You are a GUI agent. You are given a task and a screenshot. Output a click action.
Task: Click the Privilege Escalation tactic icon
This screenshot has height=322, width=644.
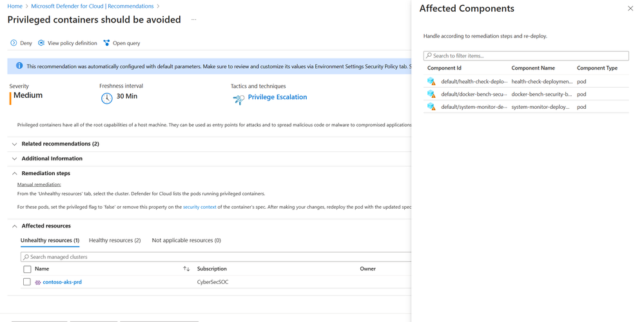point(239,99)
